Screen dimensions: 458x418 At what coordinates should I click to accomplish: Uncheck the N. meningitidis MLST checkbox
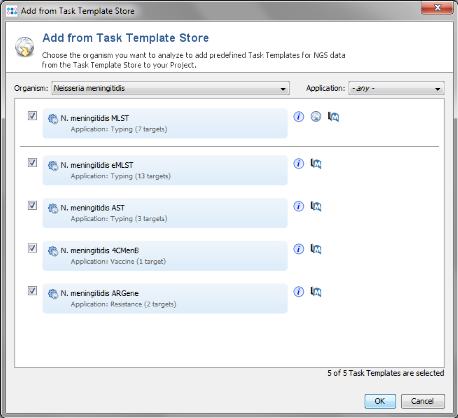coord(32,116)
